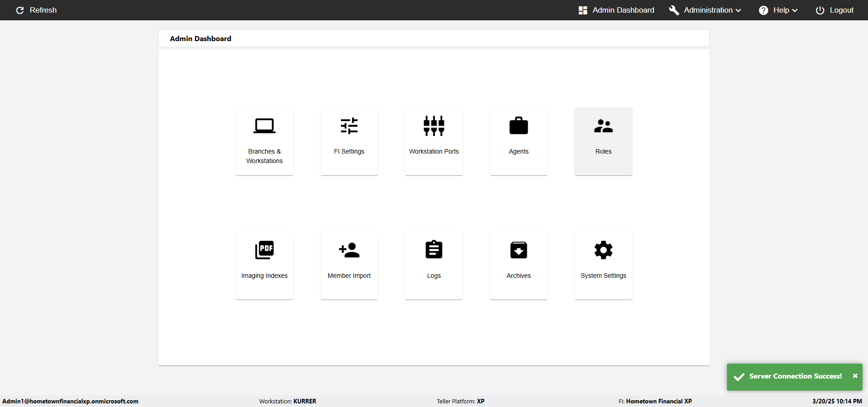Click the admin email address in status bar

pos(71,401)
